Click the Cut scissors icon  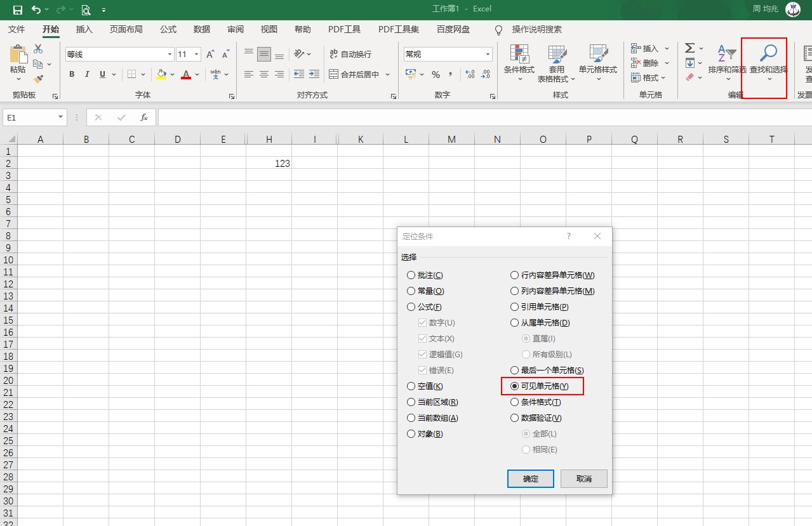click(38, 49)
